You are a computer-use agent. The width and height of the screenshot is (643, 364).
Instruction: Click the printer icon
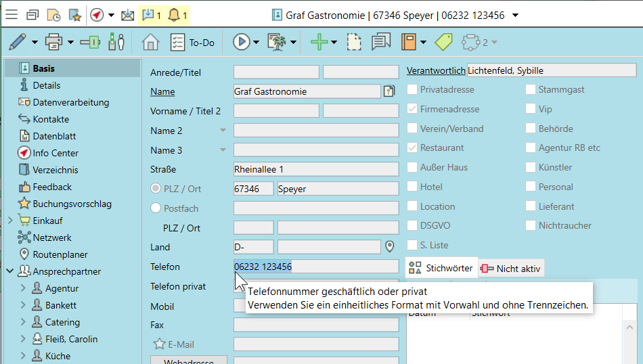(53, 42)
